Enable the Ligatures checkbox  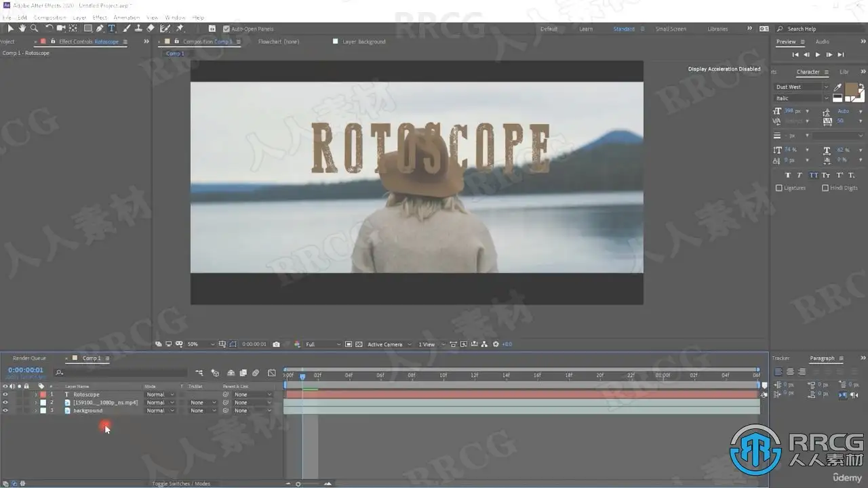pyautogui.click(x=779, y=188)
